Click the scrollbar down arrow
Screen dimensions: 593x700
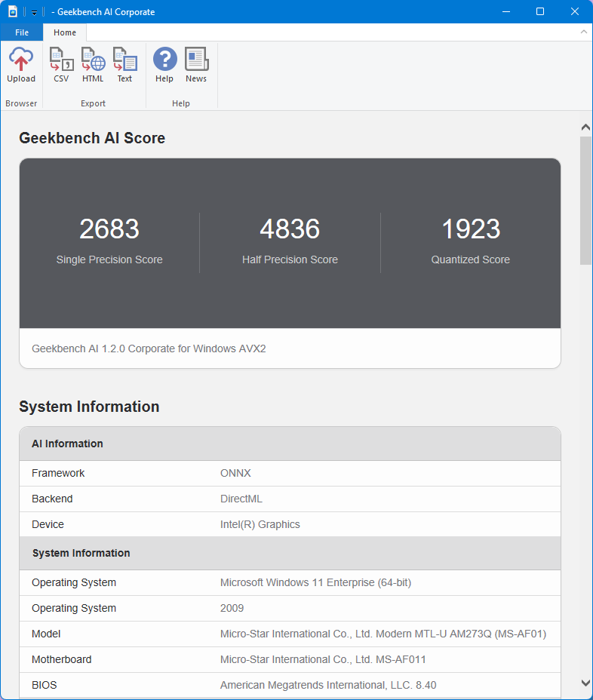(585, 683)
